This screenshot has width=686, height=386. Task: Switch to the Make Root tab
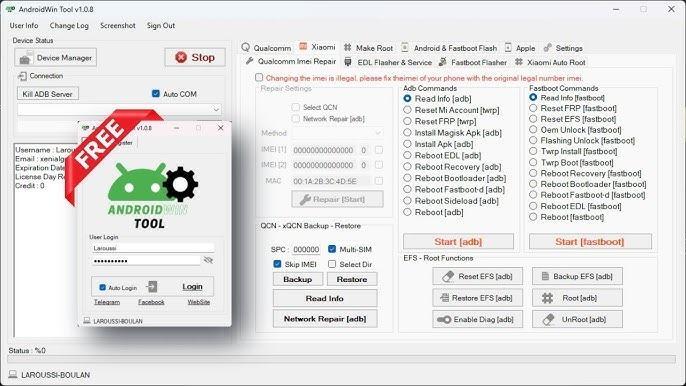pos(368,47)
